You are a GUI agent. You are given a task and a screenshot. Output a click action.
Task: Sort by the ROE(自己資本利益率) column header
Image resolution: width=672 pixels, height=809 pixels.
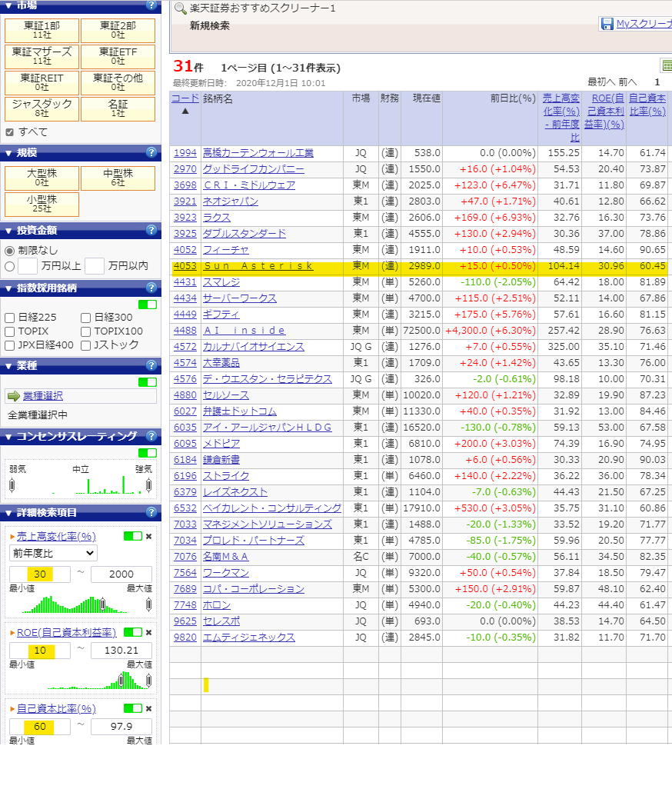pos(604,111)
